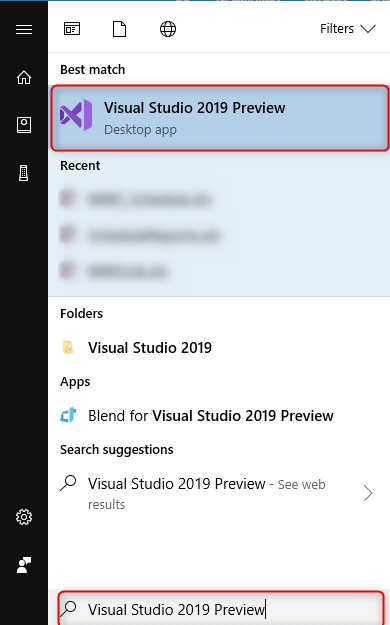Screen dimensions: 390x625
Task: Filter results by Apps icon
Action: 72,29
